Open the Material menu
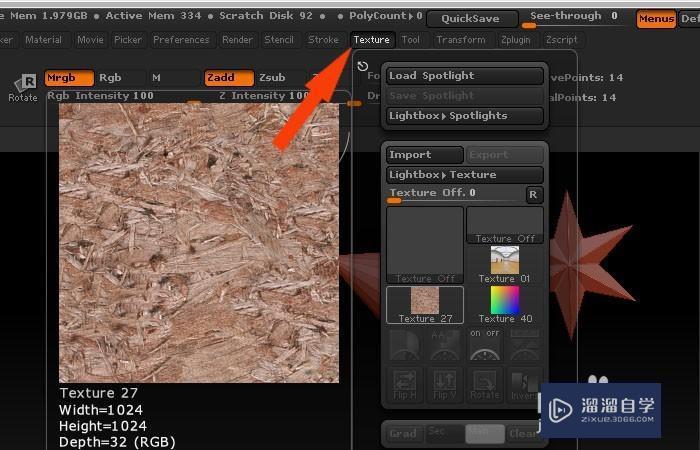Viewport: 700px width, 450px height. coord(43,40)
